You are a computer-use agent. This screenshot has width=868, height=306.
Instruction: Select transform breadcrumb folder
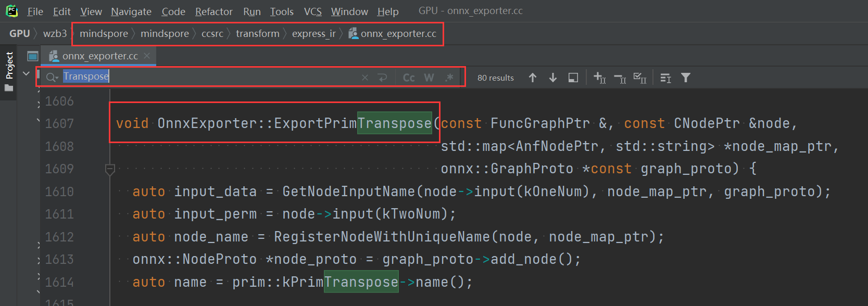pos(258,33)
